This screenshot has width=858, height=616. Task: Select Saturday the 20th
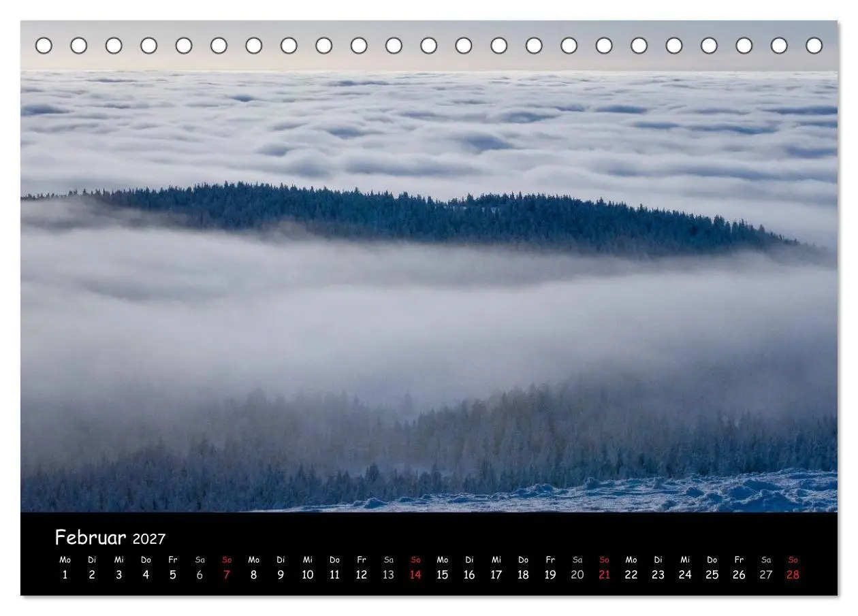pos(577,574)
